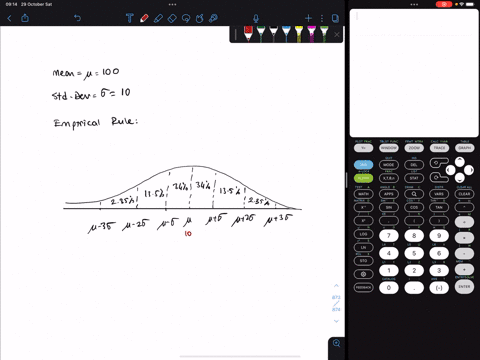
Task: Open the zoom magnifier tool
Action: pos(336,344)
